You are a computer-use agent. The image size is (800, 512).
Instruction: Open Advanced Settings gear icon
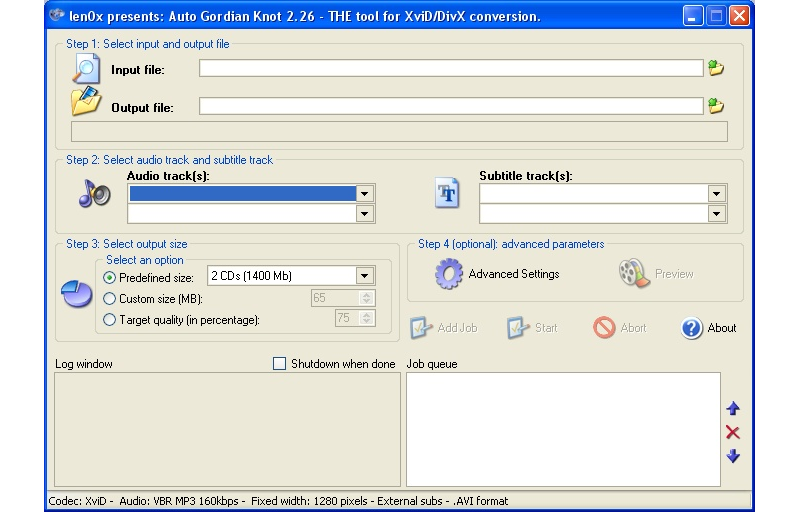449,274
